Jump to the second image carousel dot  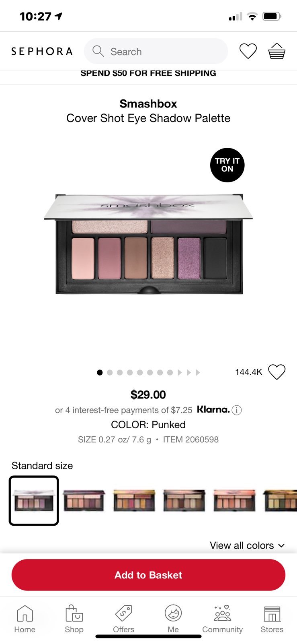[x=110, y=372]
